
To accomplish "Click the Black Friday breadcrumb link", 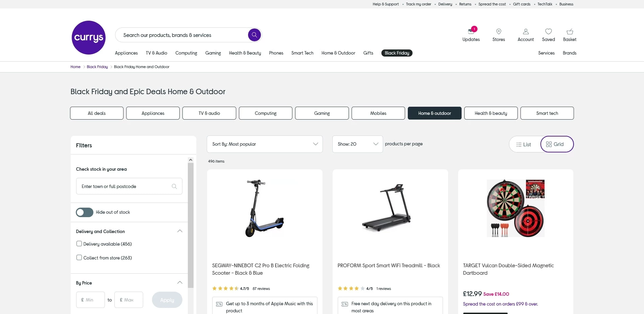I will pyautogui.click(x=97, y=67).
